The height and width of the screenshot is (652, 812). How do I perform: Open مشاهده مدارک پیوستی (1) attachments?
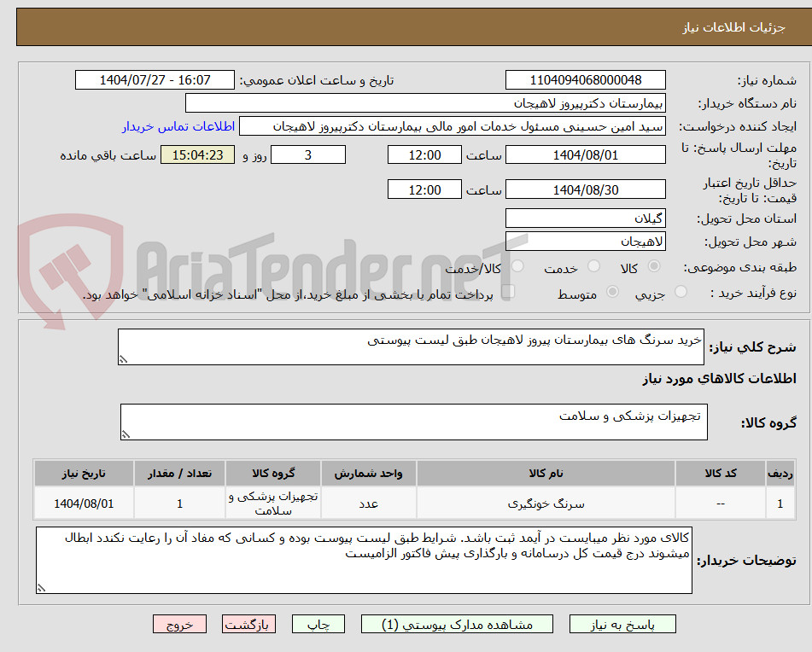457,624
